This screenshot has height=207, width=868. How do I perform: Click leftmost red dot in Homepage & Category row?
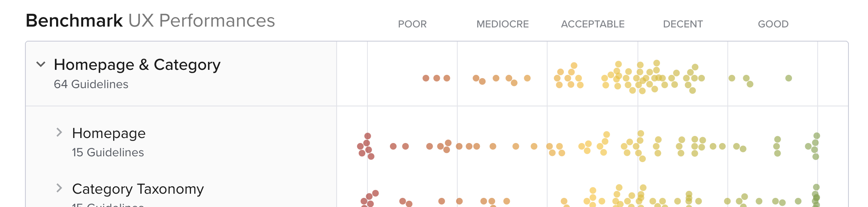(426, 78)
